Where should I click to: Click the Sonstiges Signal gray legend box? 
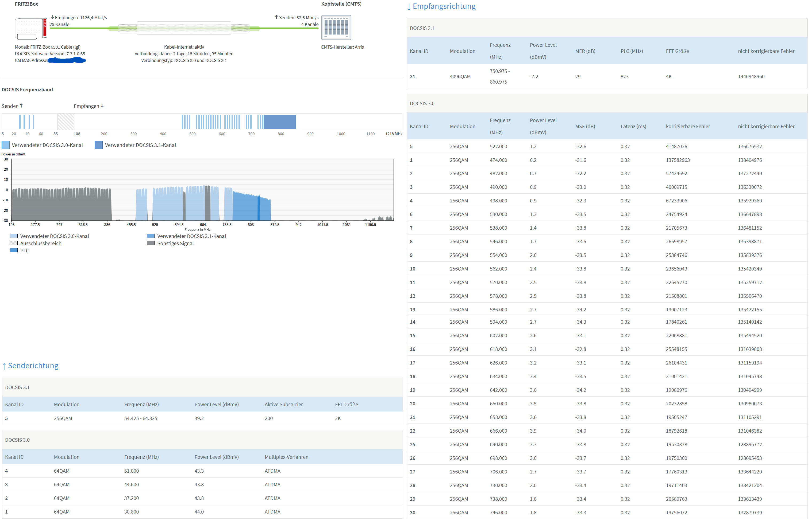pyautogui.click(x=151, y=243)
